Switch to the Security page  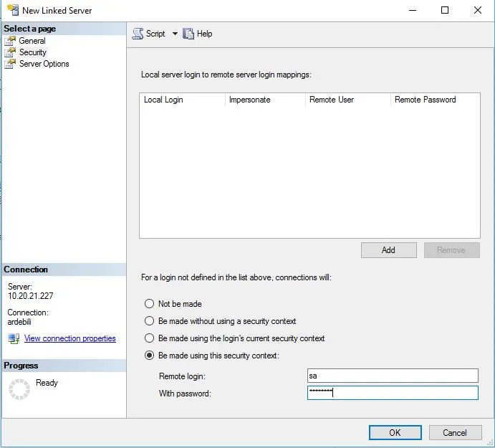click(33, 52)
